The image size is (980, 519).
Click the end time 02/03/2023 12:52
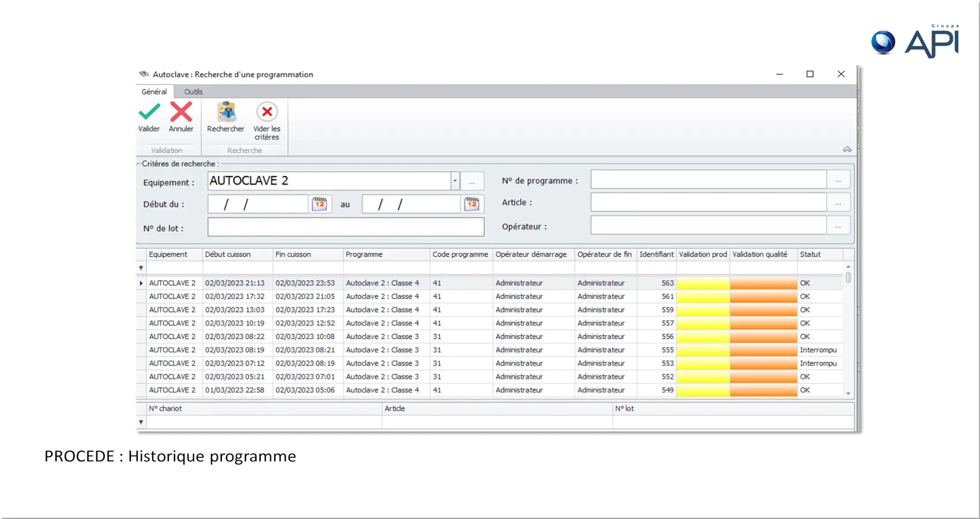coord(305,323)
